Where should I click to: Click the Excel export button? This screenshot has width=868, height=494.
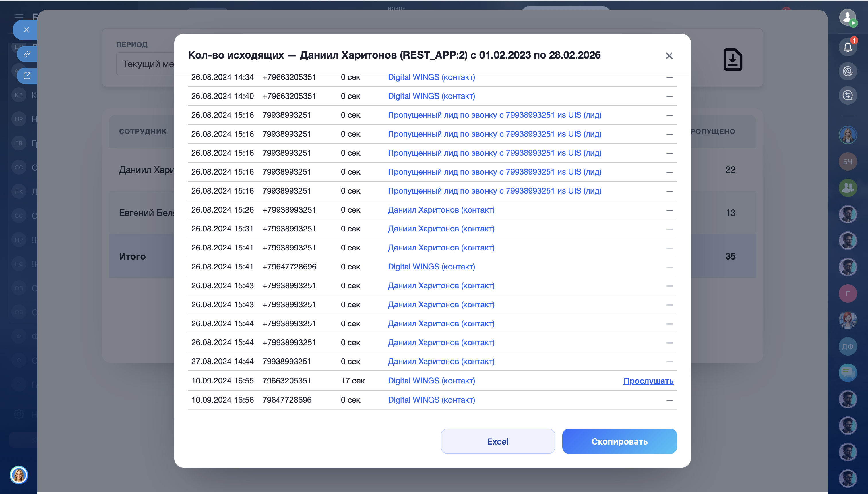497,441
